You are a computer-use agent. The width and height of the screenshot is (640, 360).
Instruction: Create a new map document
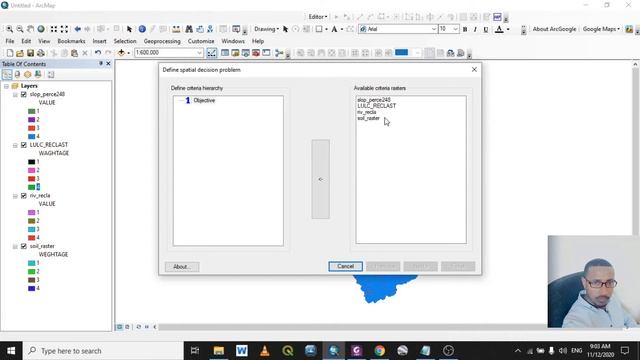[10, 53]
